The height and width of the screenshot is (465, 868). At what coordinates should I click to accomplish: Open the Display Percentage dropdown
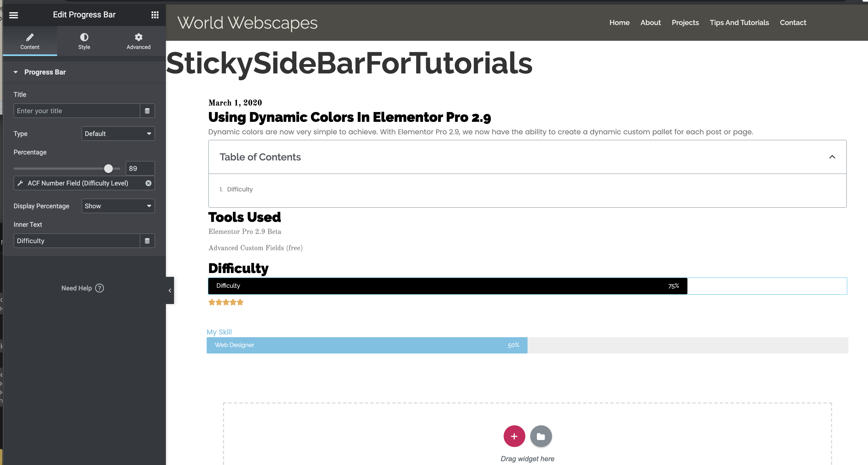coord(118,206)
